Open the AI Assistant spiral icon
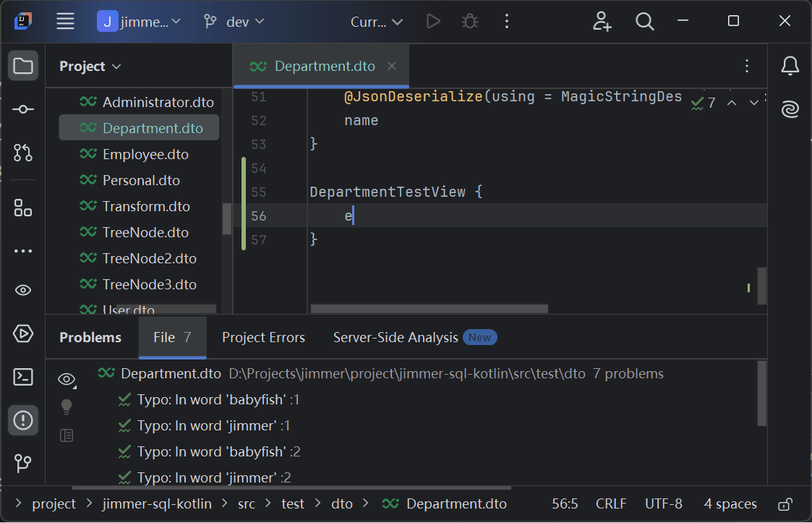The width and height of the screenshot is (812, 523). click(x=790, y=109)
